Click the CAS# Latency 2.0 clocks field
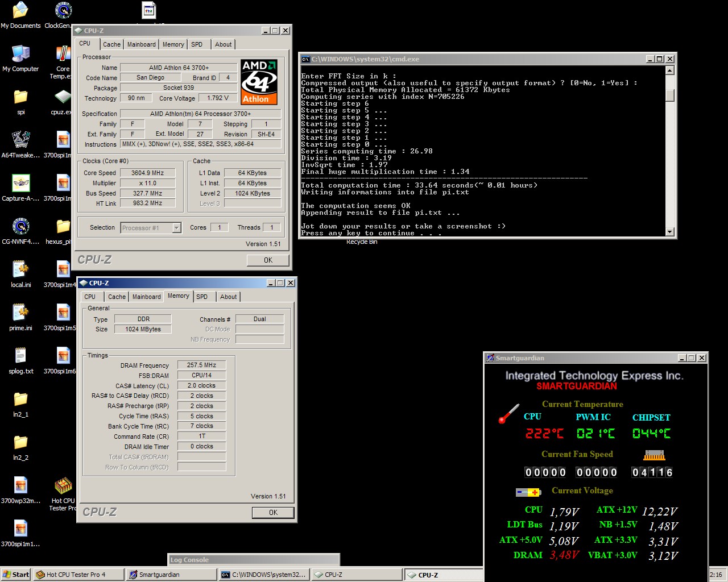Image resolution: width=728 pixels, height=582 pixels. 201,385
